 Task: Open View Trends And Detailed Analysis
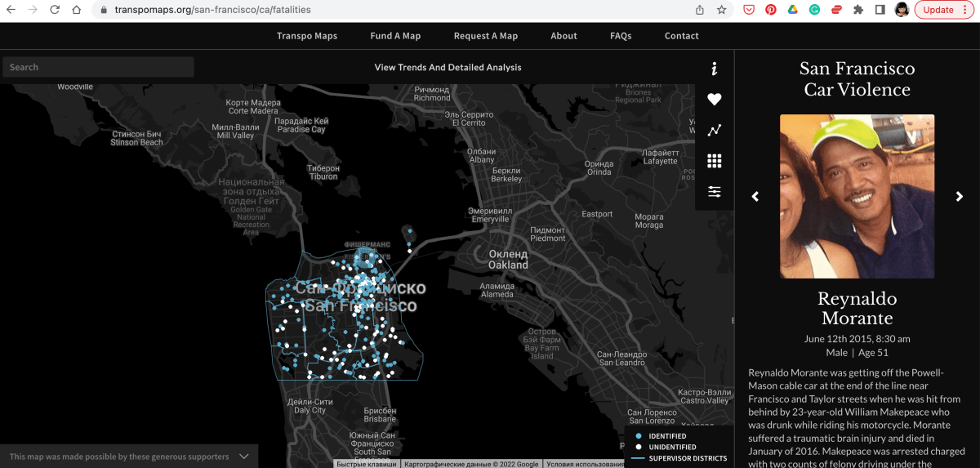tap(448, 68)
